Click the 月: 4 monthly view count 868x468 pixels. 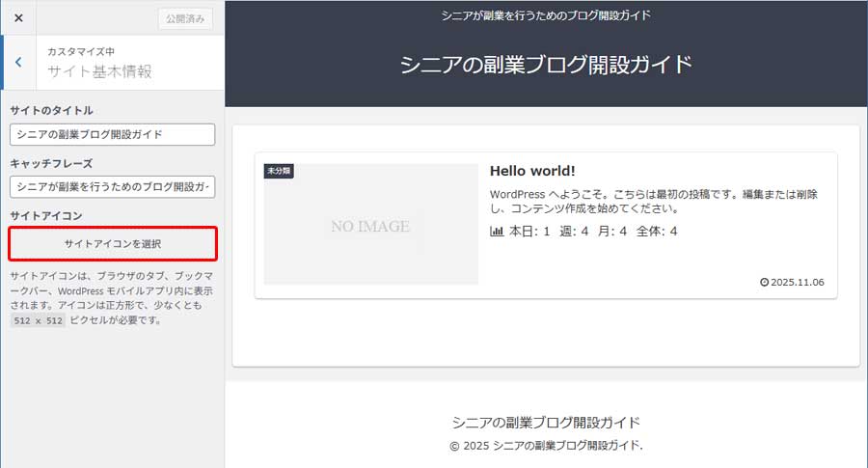[612, 231]
